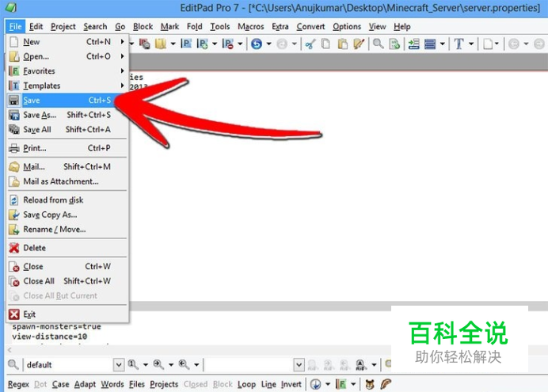
Task: Click the Close All icon
Action: click(x=14, y=282)
